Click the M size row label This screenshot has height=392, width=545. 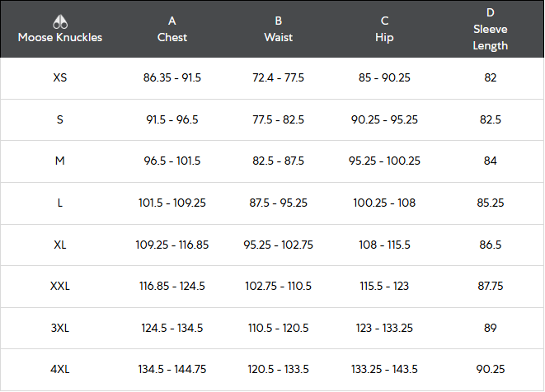tap(60, 161)
